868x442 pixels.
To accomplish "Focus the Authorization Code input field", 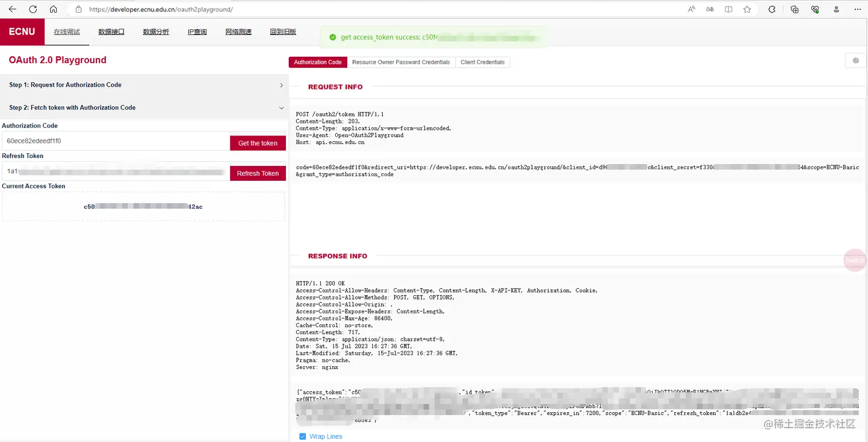I will (x=115, y=141).
